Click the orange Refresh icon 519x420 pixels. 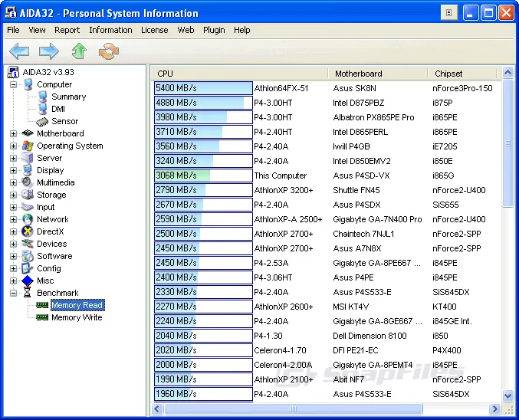click(109, 51)
